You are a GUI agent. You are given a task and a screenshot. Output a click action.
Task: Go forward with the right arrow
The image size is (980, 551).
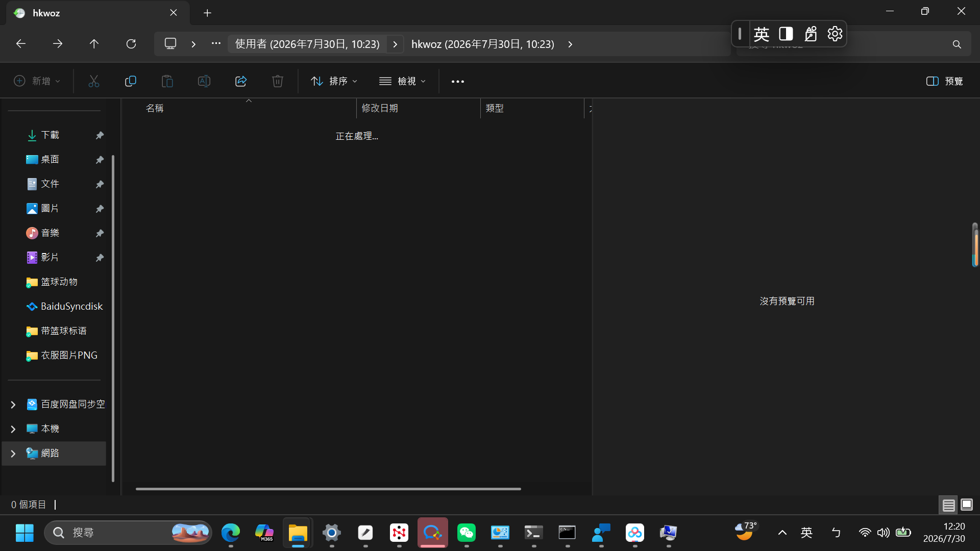tap(58, 44)
